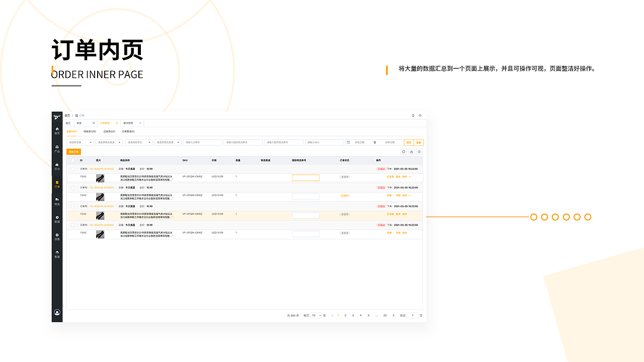Click the 订单状态 column header
This screenshot has height=362, width=644.
pos(345,160)
